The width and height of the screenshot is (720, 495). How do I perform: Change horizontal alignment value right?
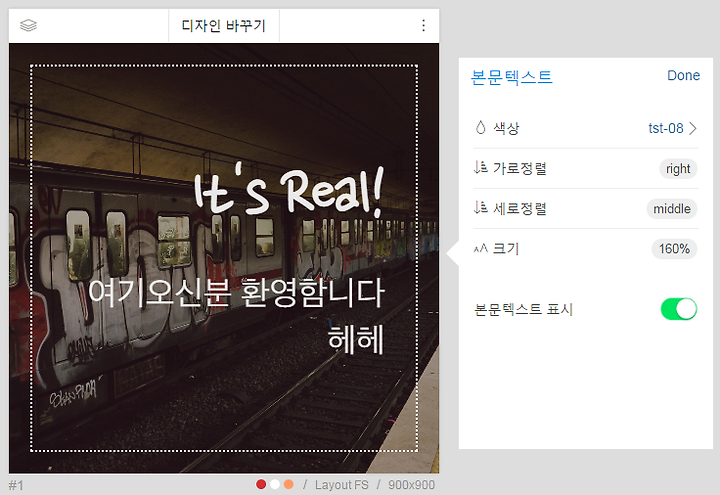678,169
